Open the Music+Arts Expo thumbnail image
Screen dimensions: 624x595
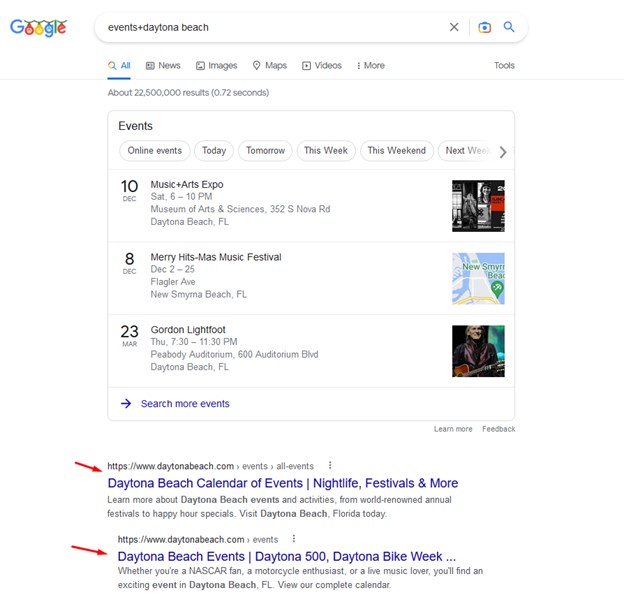[x=478, y=206]
